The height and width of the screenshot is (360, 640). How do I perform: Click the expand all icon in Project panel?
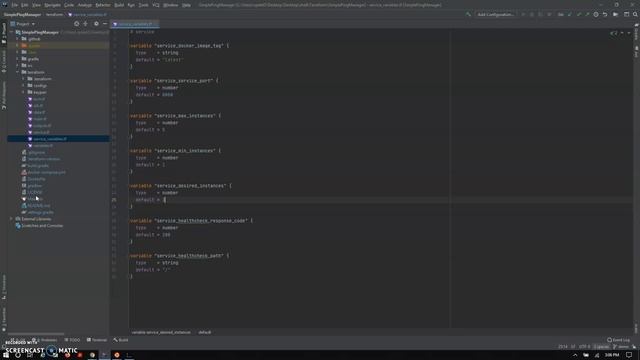[x=86, y=24]
